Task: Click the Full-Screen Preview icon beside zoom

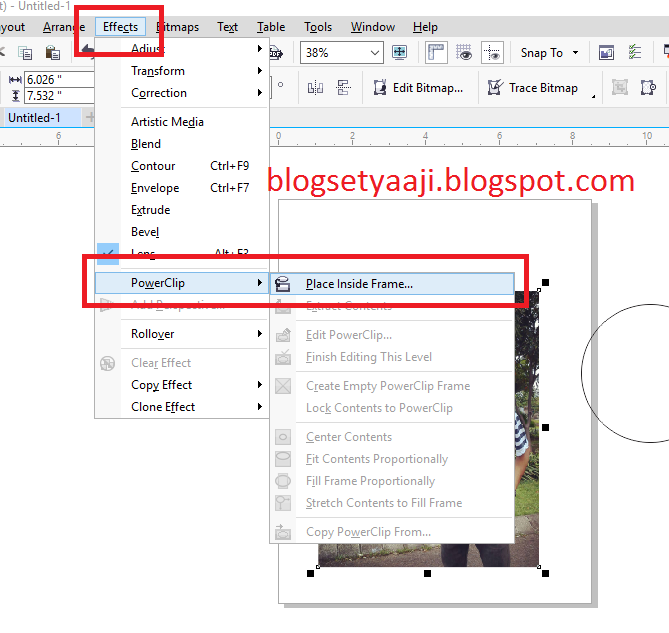Action: 399,52
